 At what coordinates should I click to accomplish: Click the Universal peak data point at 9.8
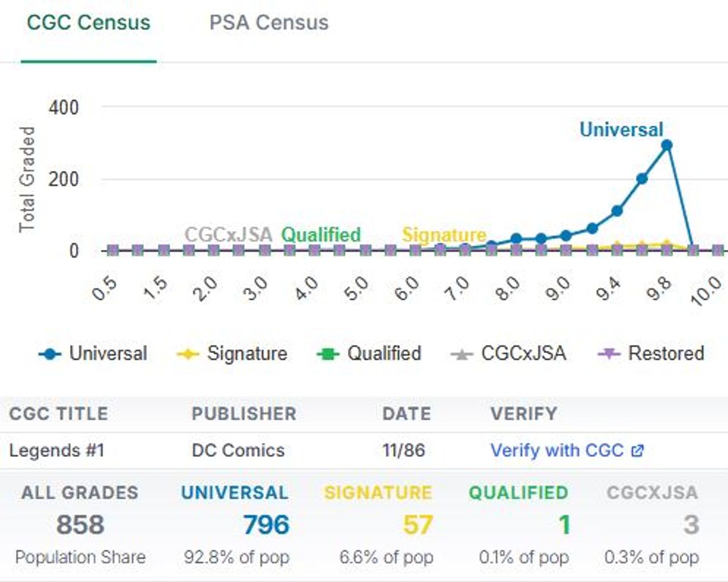pyautogui.click(x=667, y=145)
